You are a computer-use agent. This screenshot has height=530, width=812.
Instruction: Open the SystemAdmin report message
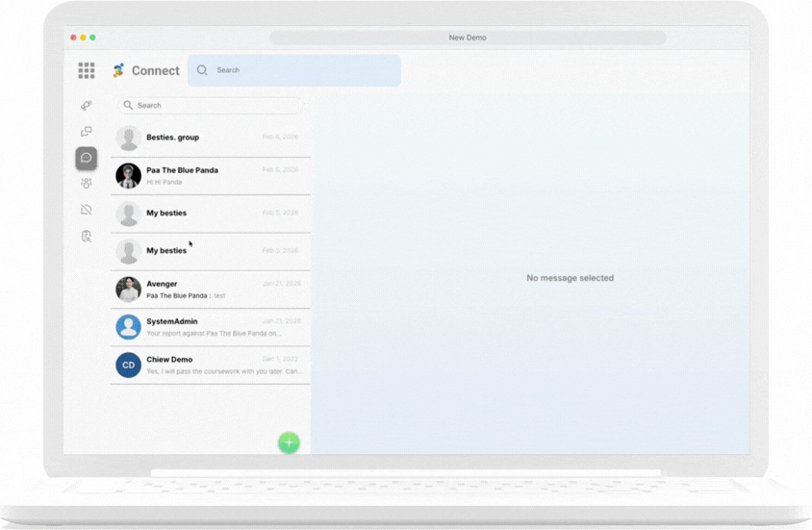tap(211, 327)
